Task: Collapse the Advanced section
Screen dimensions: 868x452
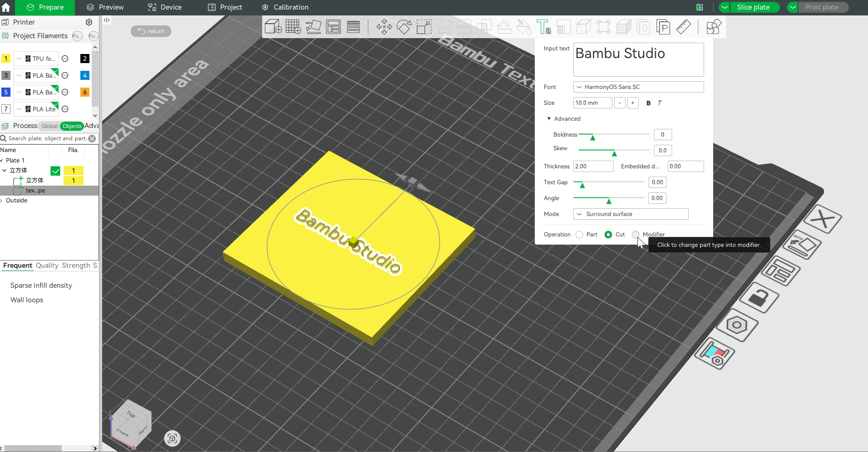Action: pos(549,119)
